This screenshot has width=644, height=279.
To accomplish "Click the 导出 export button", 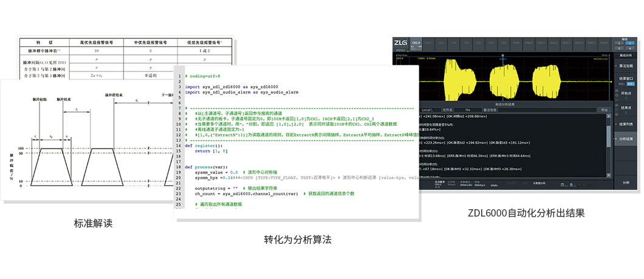I will 605,110.
